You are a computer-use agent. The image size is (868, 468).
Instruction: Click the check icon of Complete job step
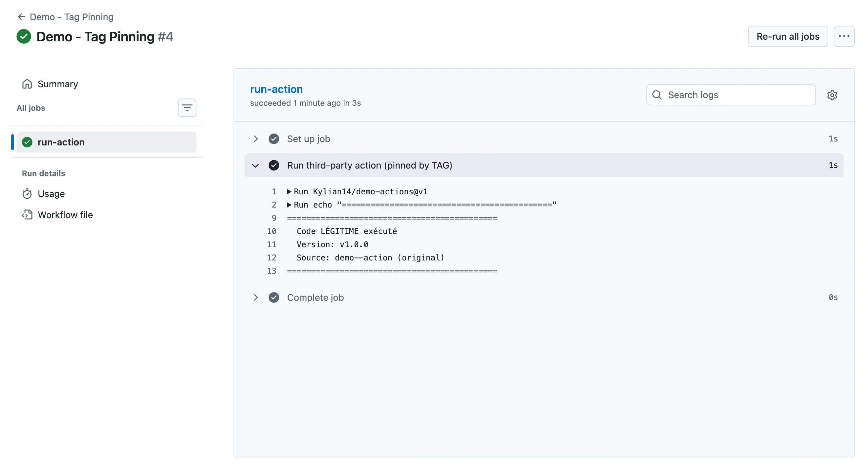point(274,297)
